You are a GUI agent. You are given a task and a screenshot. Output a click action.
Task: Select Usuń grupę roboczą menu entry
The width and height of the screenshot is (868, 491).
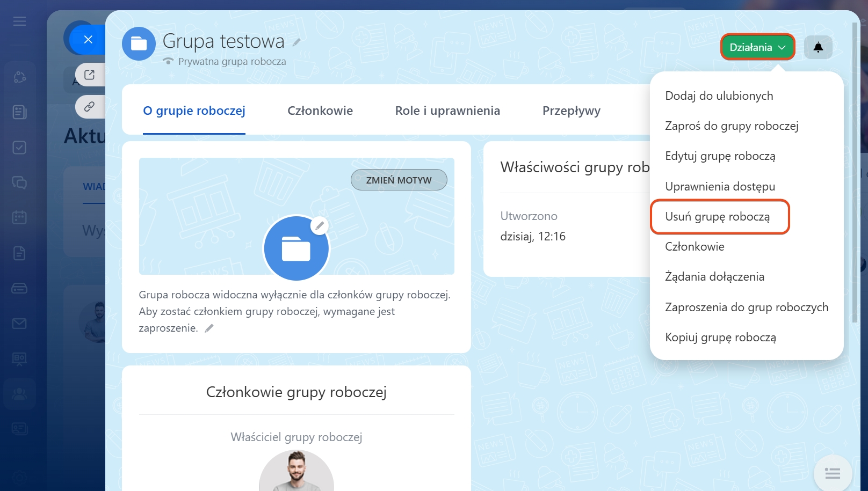coord(717,216)
